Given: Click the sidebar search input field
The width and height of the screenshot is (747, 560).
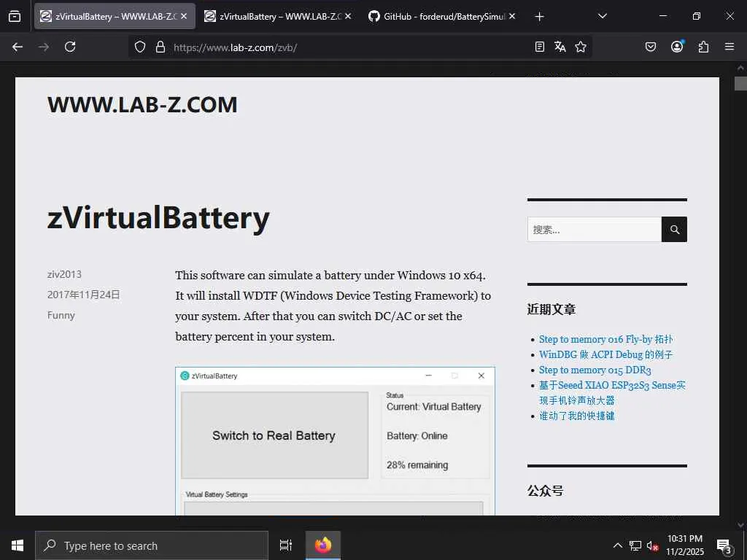Looking at the screenshot, I should pos(594,230).
